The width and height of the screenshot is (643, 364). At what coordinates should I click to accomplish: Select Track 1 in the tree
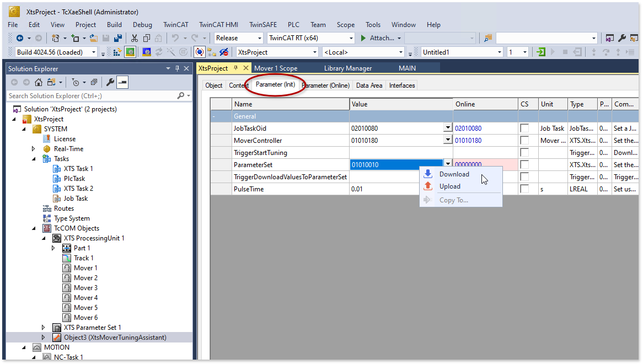pyautogui.click(x=84, y=258)
